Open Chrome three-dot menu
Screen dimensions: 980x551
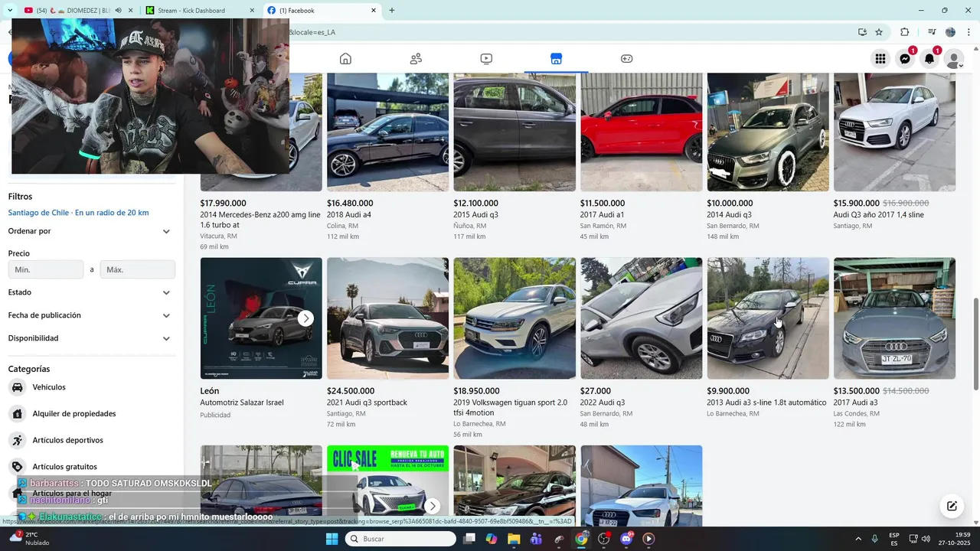pyautogui.click(x=967, y=32)
